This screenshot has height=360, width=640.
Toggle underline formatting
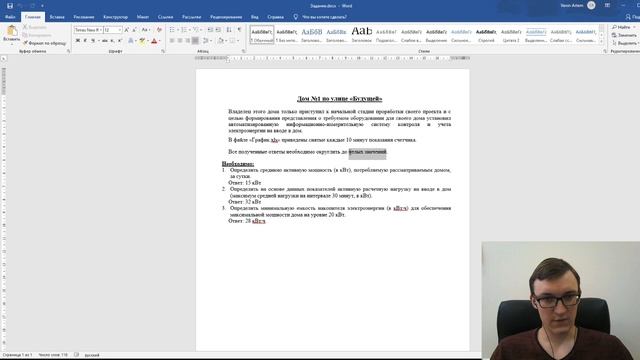pos(93,40)
